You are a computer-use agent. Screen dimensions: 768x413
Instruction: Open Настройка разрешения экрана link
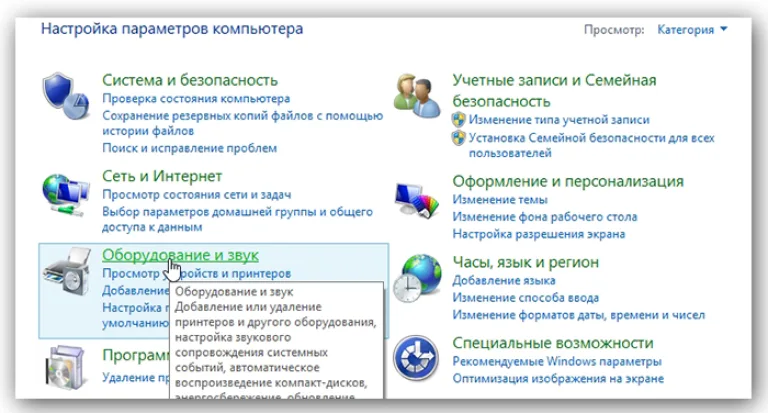(x=539, y=234)
